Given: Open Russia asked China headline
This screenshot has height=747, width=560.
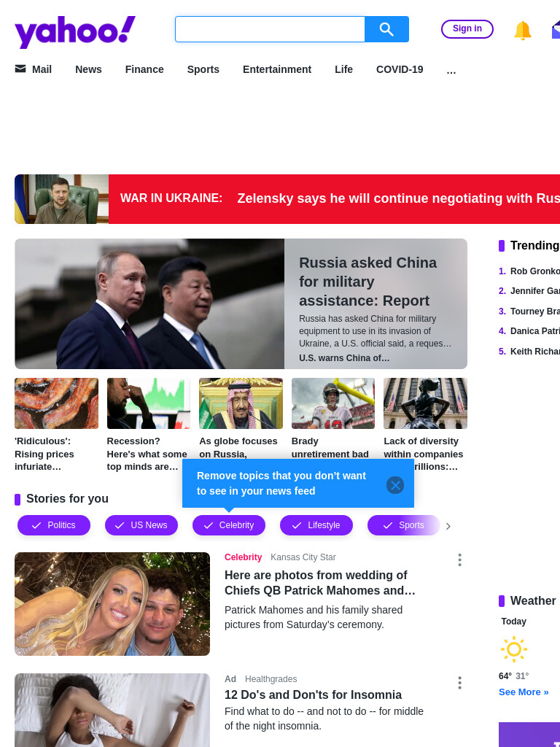Looking at the screenshot, I should (x=368, y=282).
